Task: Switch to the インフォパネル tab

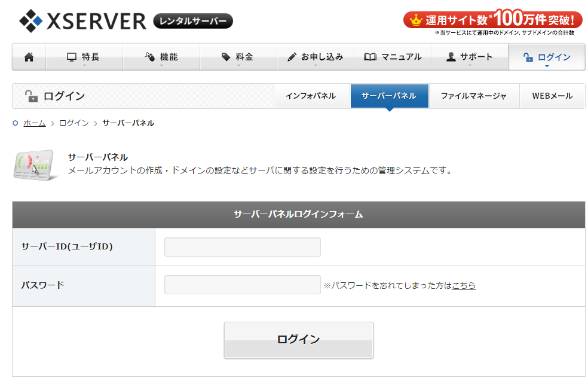Action: click(311, 96)
